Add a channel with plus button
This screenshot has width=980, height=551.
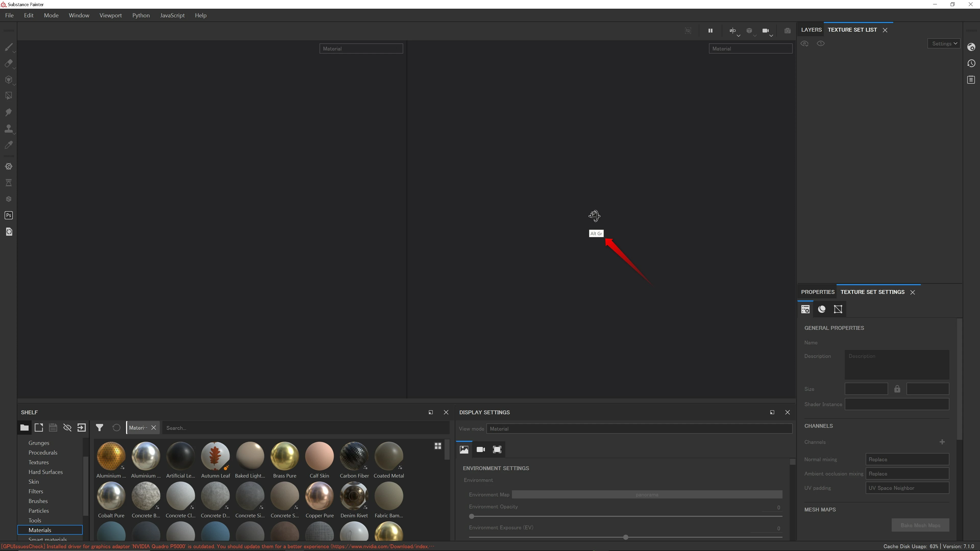942,442
